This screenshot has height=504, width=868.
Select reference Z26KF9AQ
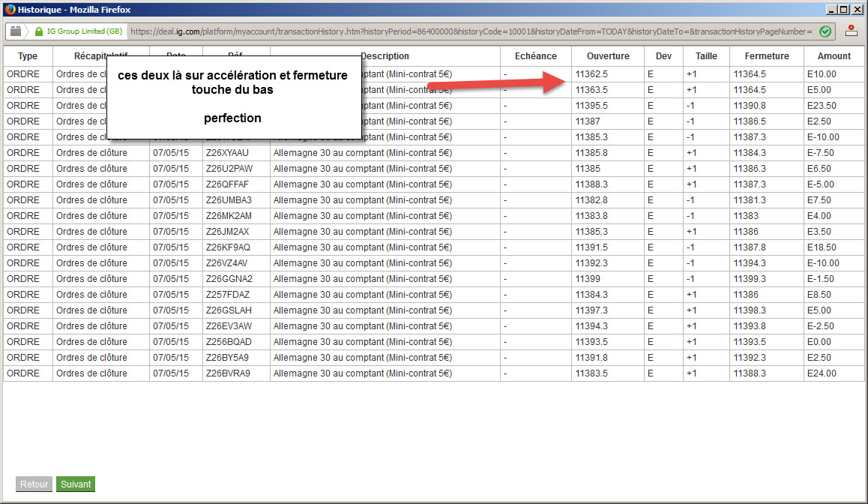[x=228, y=247]
